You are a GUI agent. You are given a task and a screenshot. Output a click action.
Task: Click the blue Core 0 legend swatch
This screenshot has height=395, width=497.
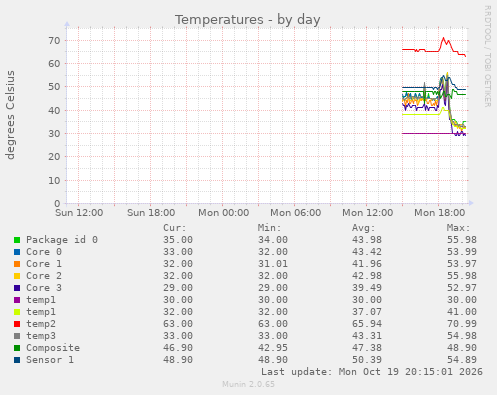17,252
